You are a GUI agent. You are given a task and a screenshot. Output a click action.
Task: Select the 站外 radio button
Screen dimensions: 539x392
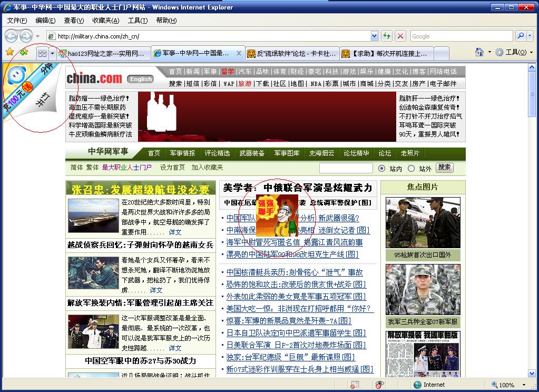(x=411, y=169)
